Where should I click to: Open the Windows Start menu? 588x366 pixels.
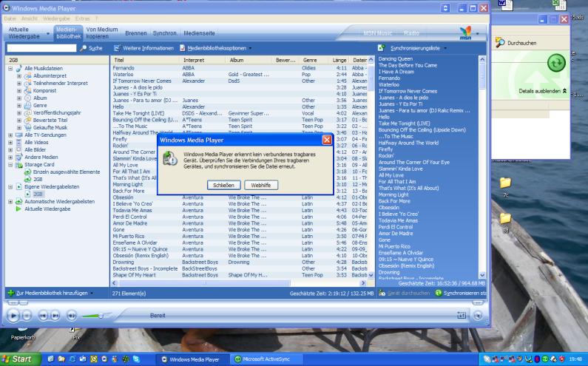(20, 359)
